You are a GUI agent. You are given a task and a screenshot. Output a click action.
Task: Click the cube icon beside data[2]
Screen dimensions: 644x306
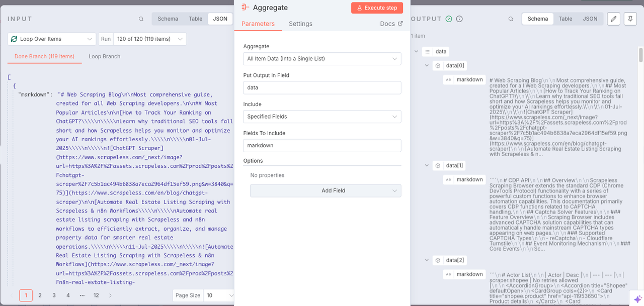(438, 260)
